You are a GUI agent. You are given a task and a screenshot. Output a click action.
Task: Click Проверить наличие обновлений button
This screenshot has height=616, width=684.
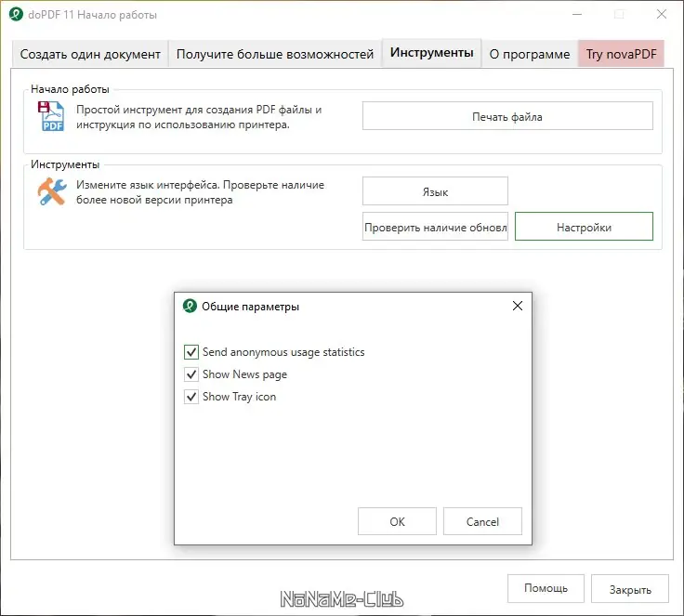pos(435,227)
